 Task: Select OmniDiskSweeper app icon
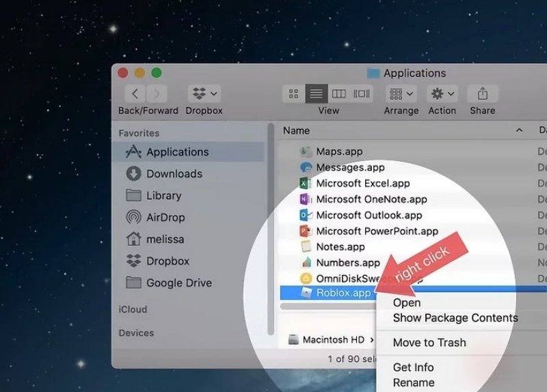tap(306, 279)
